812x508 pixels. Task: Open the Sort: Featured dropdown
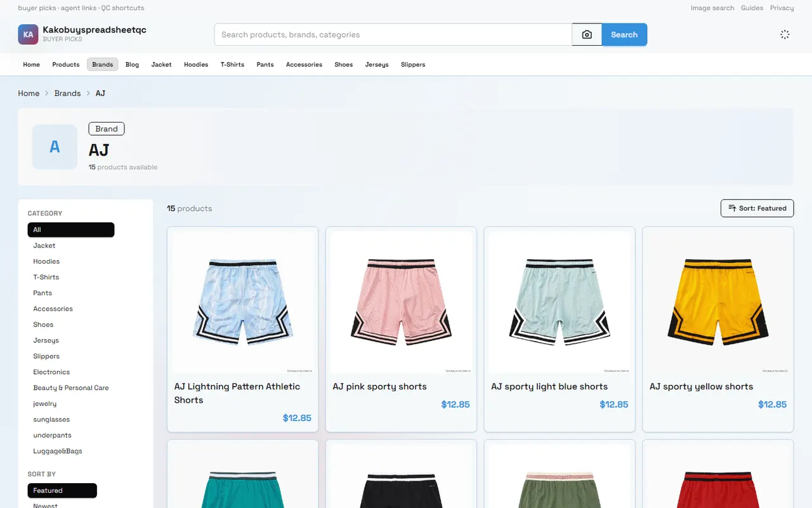pos(757,208)
